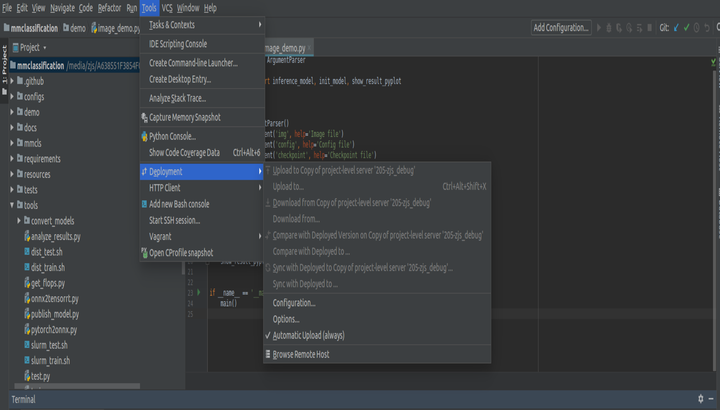The height and width of the screenshot is (410, 720).
Task: Choose Add new Bash console
Action: point(202,204)
